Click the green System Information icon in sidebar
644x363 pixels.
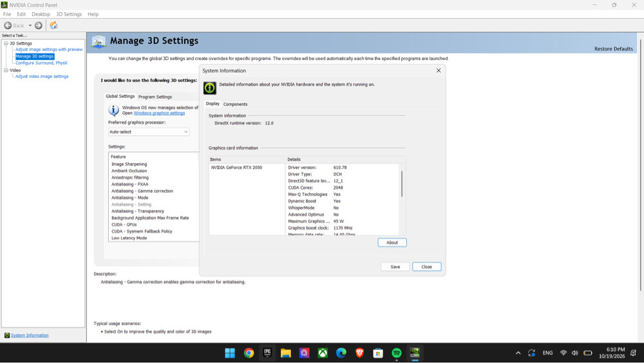point(7,335)
